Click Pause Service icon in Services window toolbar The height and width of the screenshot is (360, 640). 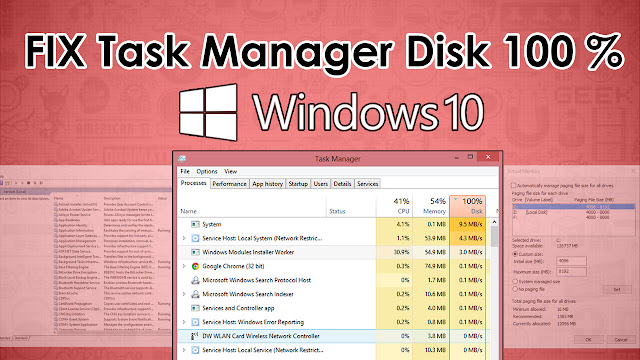[x=35, y=183]
